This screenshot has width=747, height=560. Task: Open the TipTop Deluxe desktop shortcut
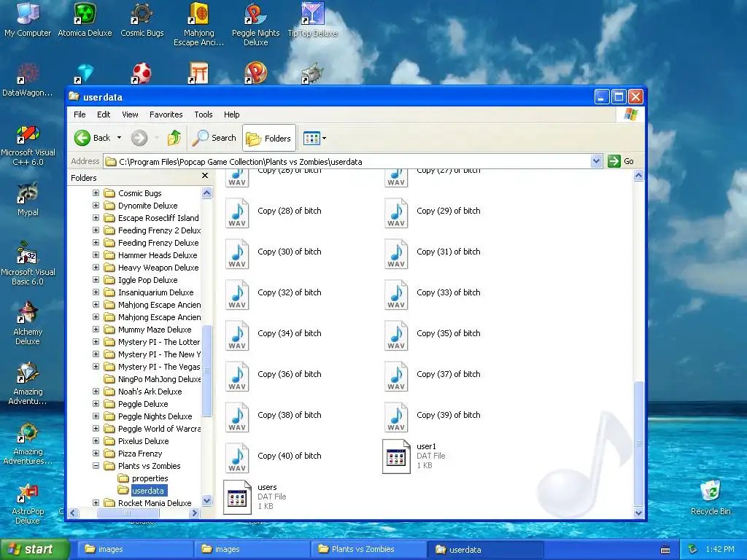[x=312, y=20]
